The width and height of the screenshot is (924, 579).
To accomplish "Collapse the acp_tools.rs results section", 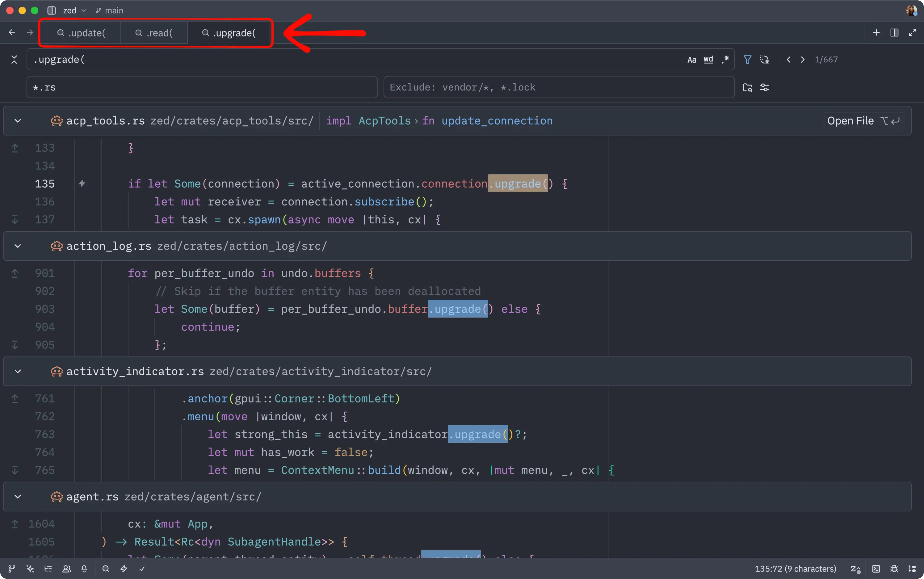I will (18, 121).
